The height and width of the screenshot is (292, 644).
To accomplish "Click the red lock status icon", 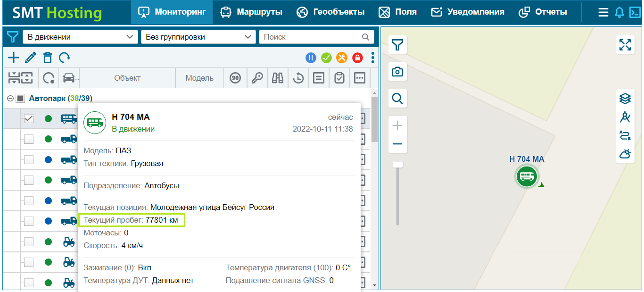I will [357, 58].
